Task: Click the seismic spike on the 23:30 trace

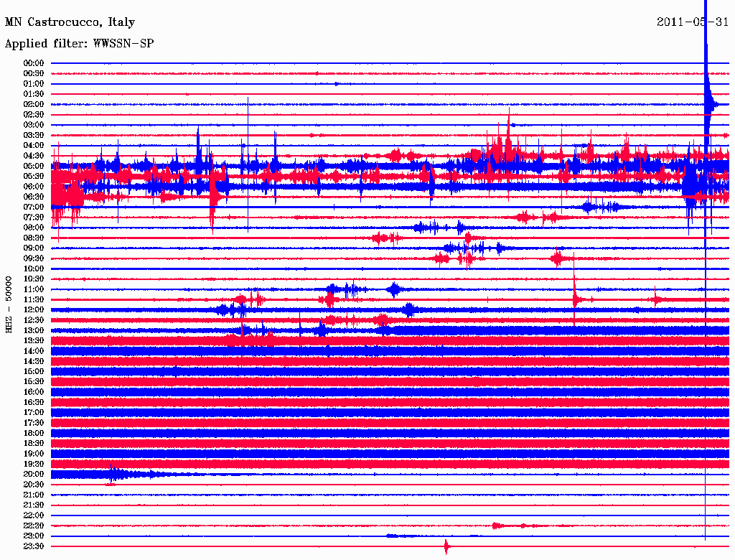Action: point(446,547)
